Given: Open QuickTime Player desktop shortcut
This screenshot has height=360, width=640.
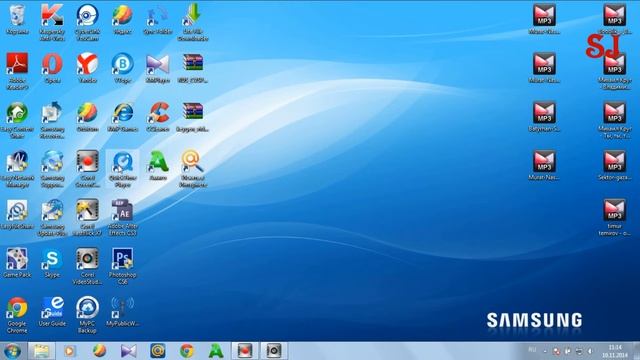Looking at the screenshot, I should [x=122, y=169].
